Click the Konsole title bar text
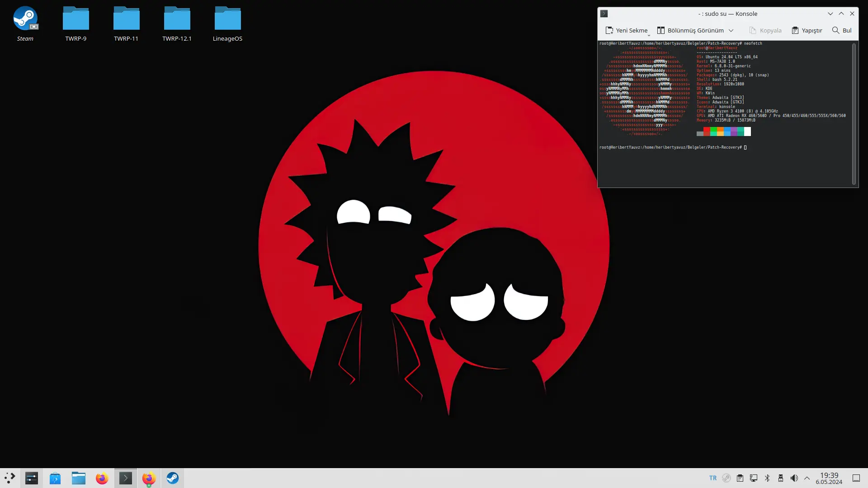 tap(728, 14)
